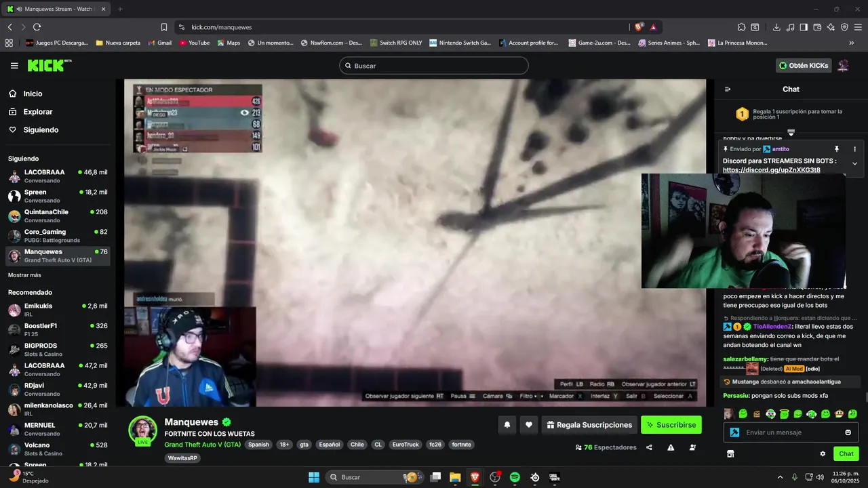Screen dimensions: 868x488
Task: Open RDjavi recommended channel
Action: coord(58,389)
